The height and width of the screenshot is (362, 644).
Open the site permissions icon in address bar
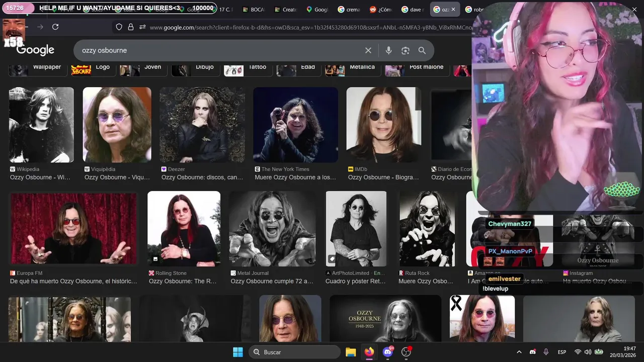coord(142,27)
